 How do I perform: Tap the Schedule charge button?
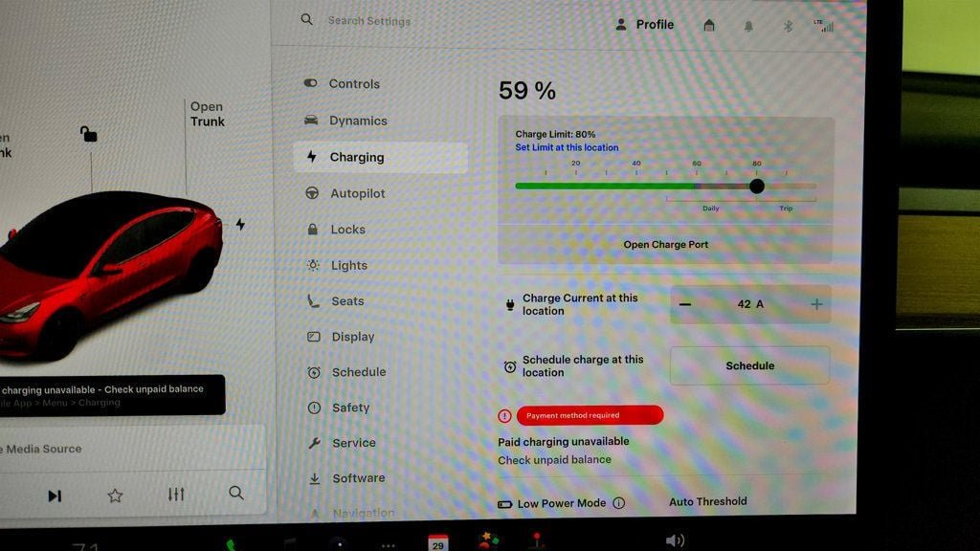[x=750, y=366]
